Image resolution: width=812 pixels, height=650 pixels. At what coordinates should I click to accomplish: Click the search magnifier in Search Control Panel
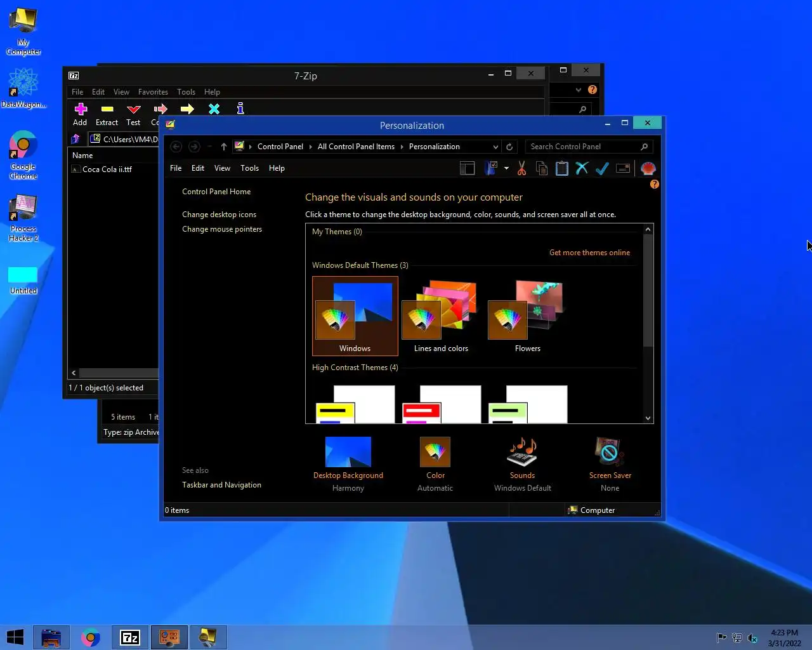pyautogui.click(x=644, y=147)
